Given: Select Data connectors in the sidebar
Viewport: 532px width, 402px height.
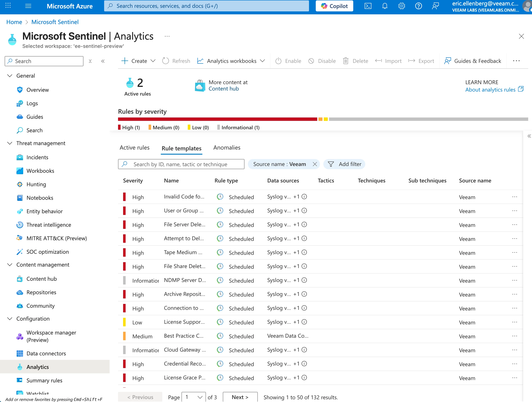Looking at the screenshot, I should (x=46, y=353).
